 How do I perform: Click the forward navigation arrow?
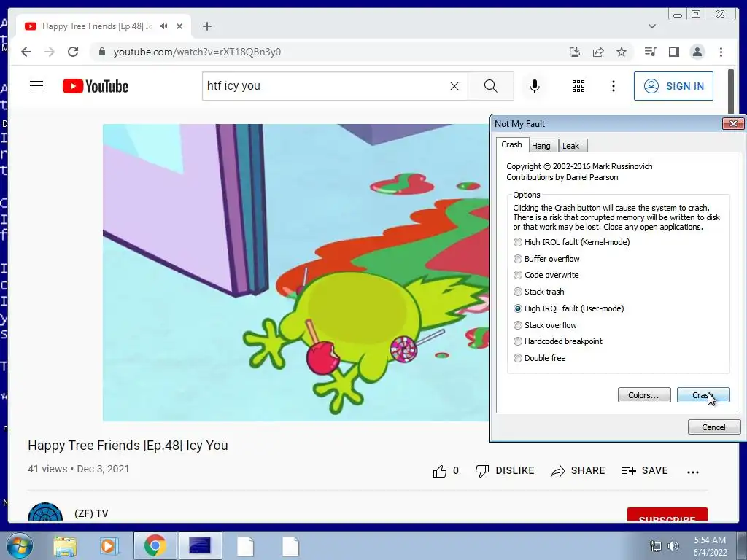50,52
